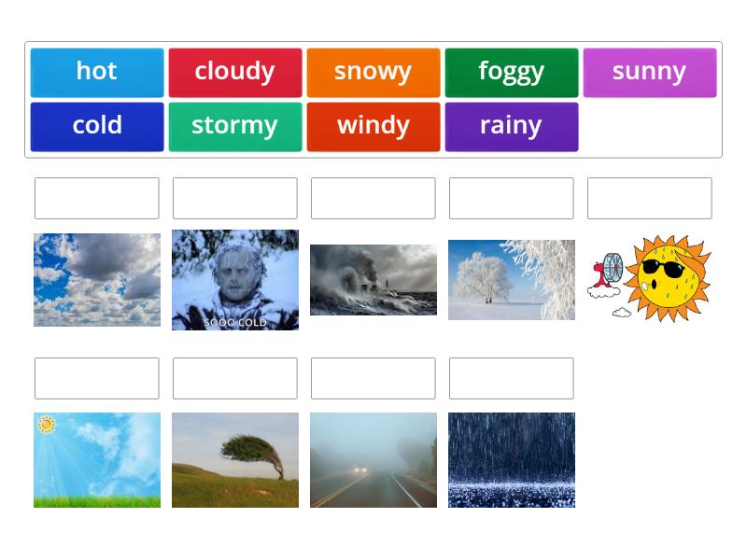Screen dimensions: 747x560
Task: Click the empty slot above the rain photo
Action: click(x=511, y=378)
